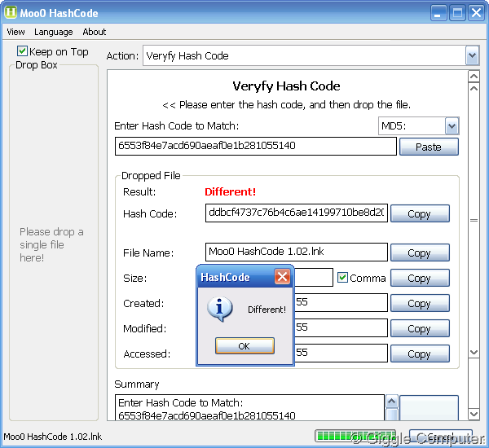Toggle the Comma checkbox for Size
This screenshot has height=448, width=489.
click(343, 278)
